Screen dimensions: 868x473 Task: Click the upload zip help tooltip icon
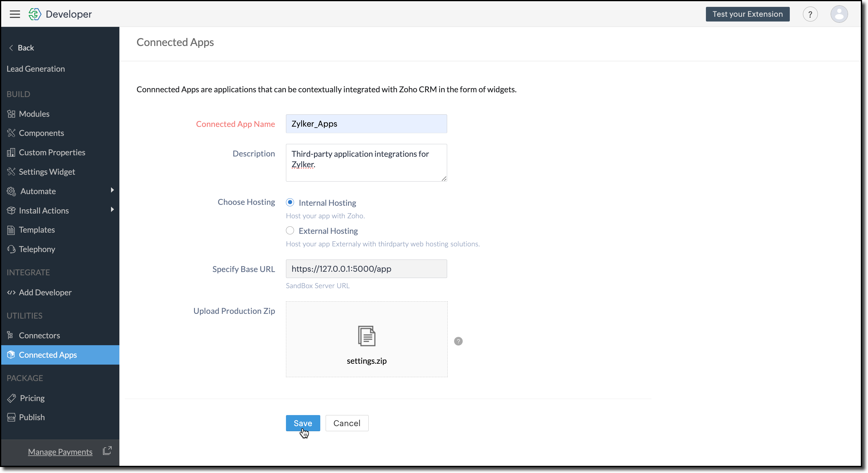click(x=458, y=341)
